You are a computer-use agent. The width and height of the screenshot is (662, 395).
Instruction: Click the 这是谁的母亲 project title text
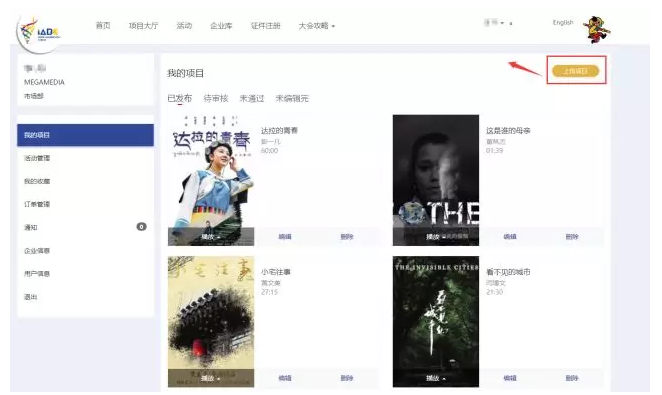[508, 130]
